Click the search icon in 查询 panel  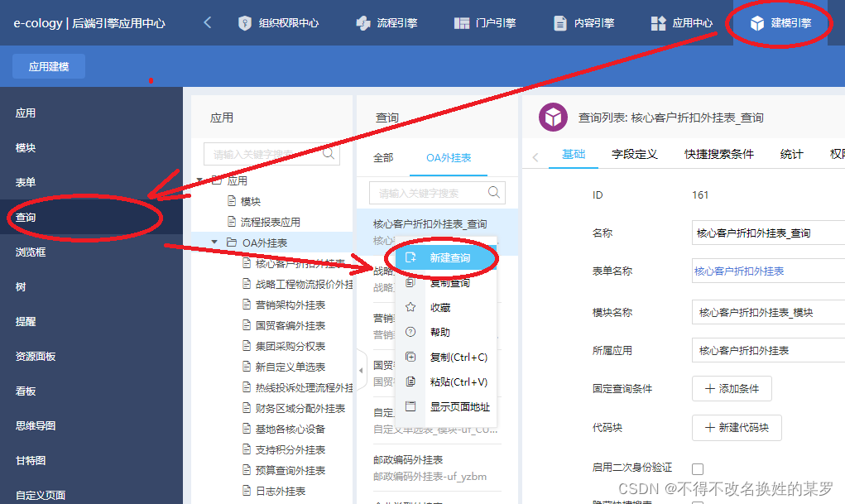tap(493, 192)
